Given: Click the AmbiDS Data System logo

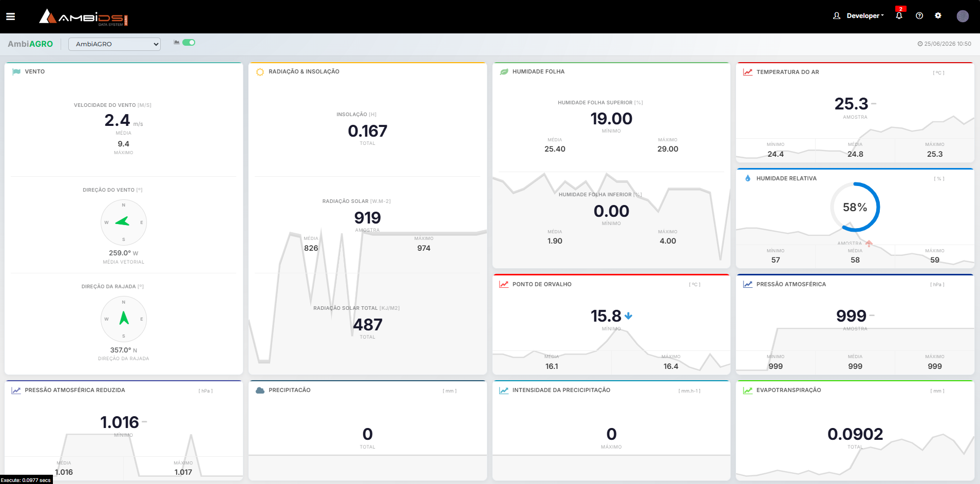Looking at the screenshot, I should [84, 17].
